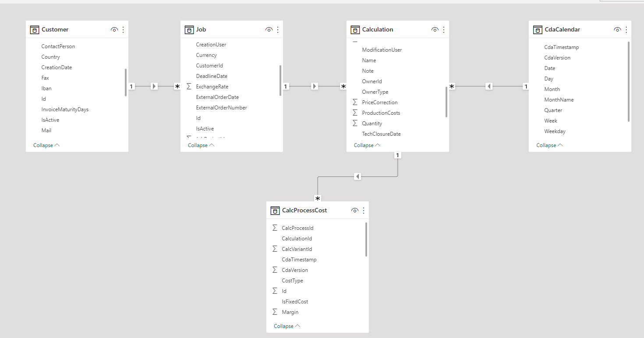Select InvoiceMaturityDays field in Customer
The height and width of the screenshot is (338, 644).
point(65,109)
